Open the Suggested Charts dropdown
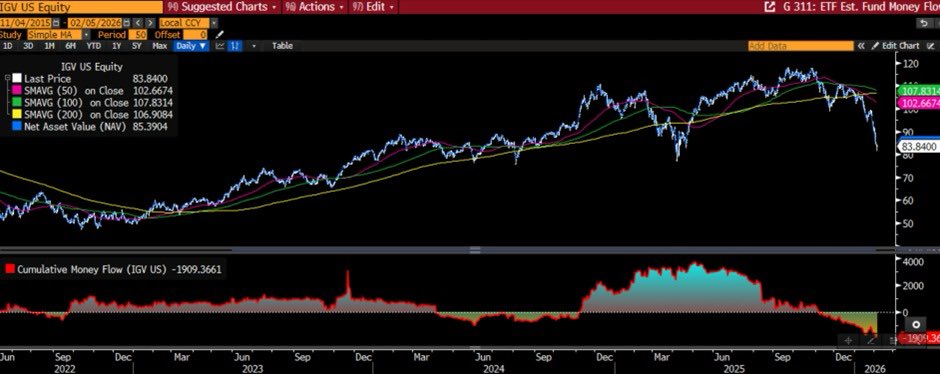The image size is (940, 374). click(x=222, y=7)
